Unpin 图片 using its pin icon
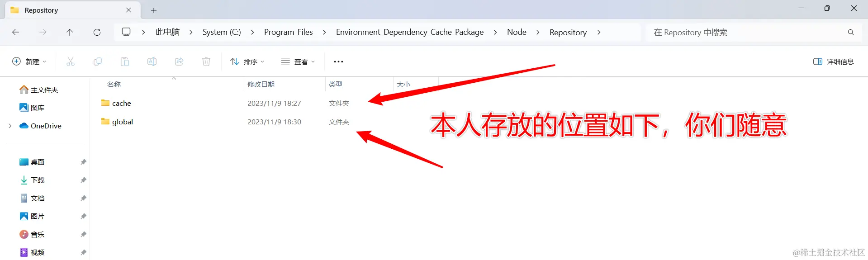 pyautogui.click(x=83, y=216)
